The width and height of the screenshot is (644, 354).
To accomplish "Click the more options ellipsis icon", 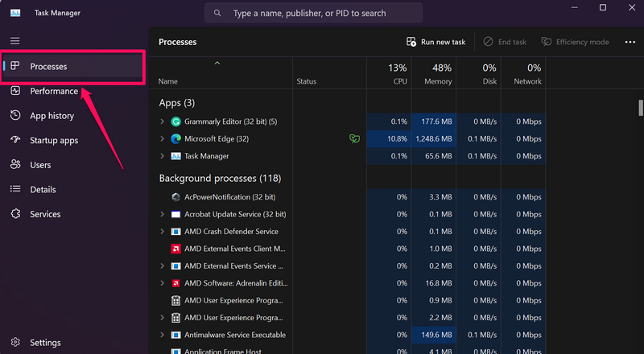I will (x=629, y=42).
